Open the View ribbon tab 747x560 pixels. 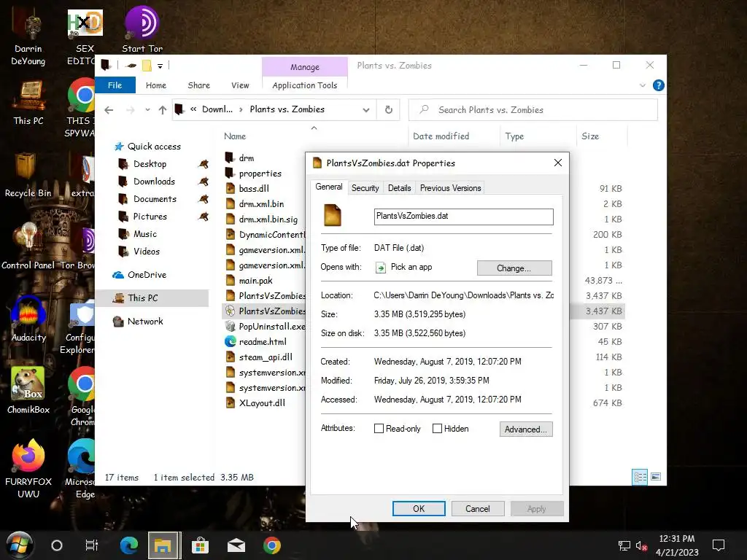240,85
